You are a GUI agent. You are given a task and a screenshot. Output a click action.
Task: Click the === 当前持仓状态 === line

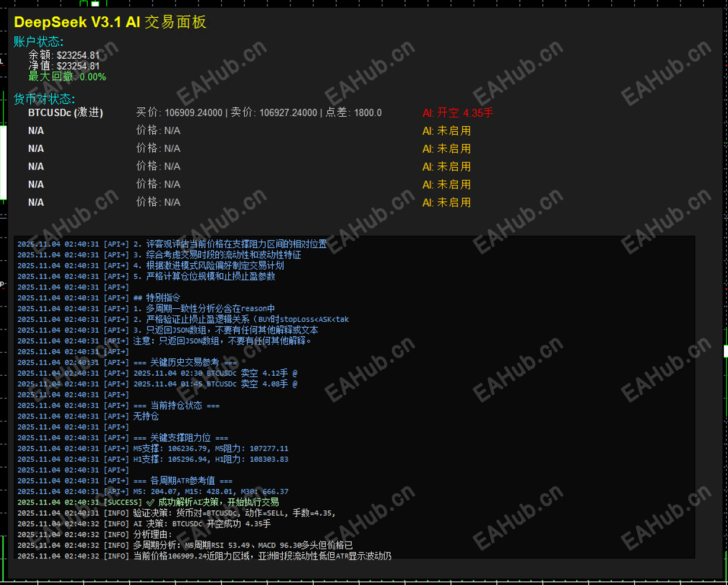119,405
